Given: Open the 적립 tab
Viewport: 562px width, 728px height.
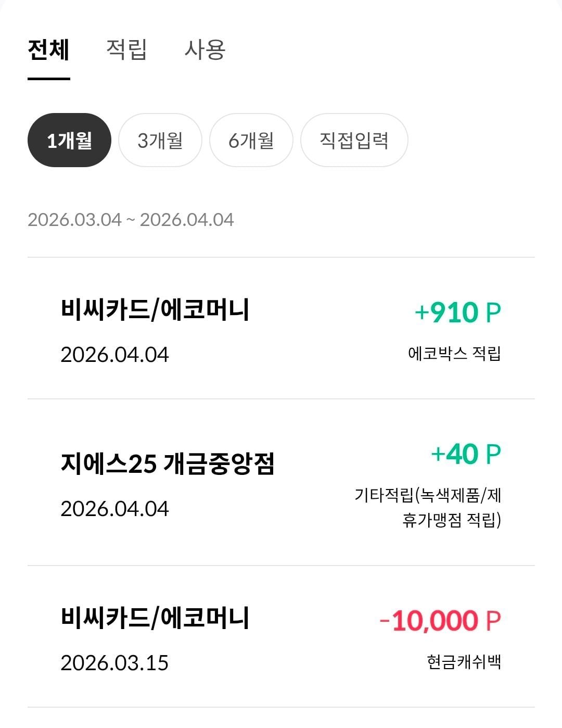Looking at the screenshot, I should tap(126, 51).
